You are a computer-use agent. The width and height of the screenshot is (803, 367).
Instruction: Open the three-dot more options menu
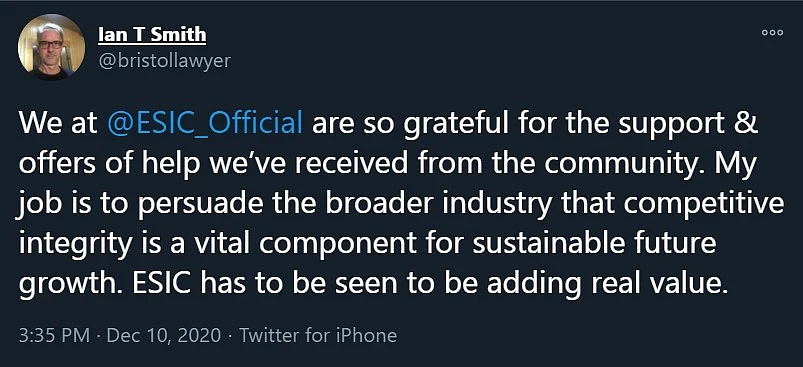(x=772, y=32)
